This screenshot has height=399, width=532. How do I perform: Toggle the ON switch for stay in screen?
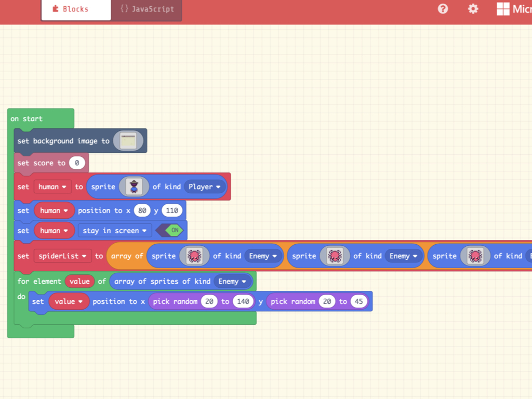(x=170, y=230)
